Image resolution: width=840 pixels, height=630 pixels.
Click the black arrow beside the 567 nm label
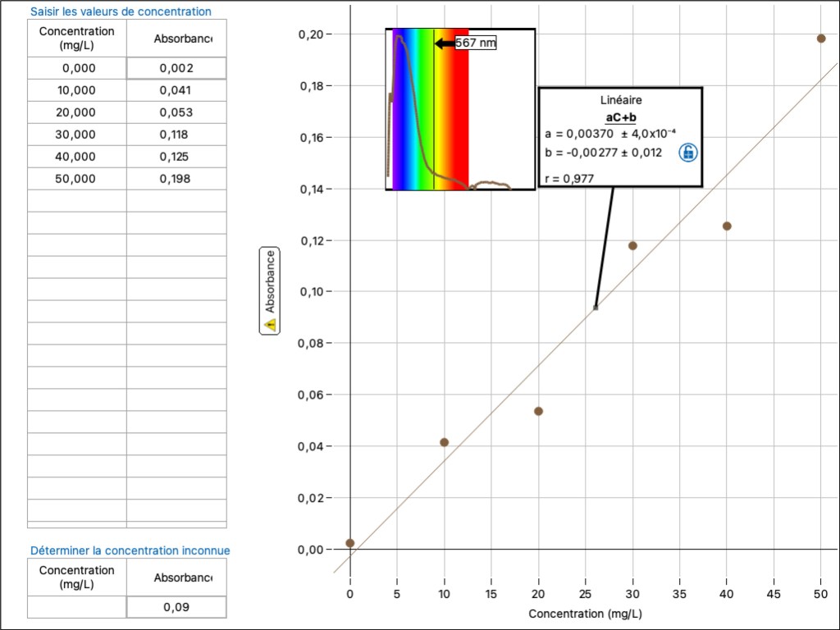444,43
